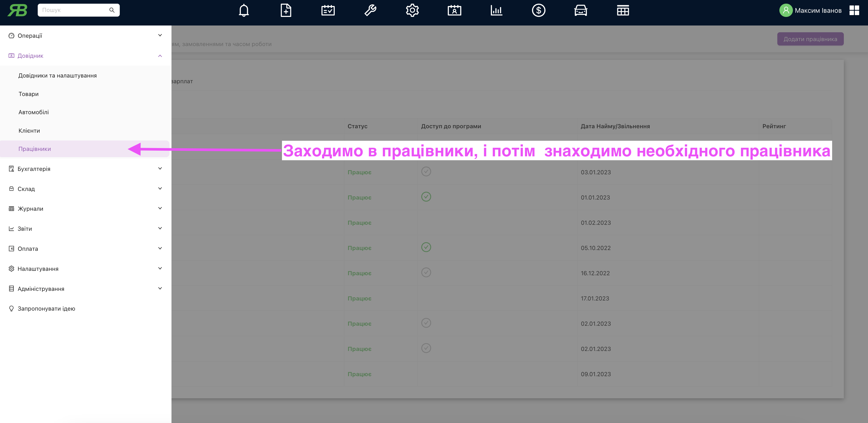
Task: Click the Адміністрування document icon
Action: coord(11,289)
